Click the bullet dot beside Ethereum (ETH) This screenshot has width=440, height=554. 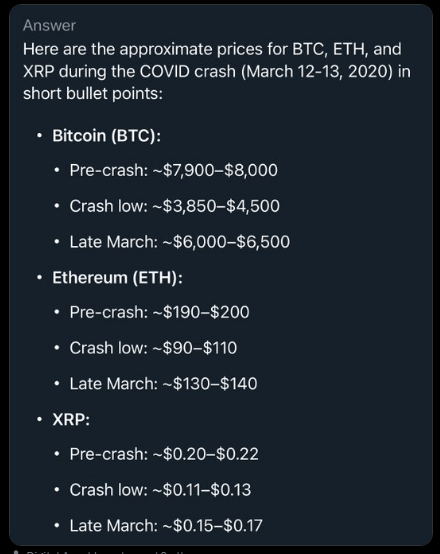(x=40, y=278)
